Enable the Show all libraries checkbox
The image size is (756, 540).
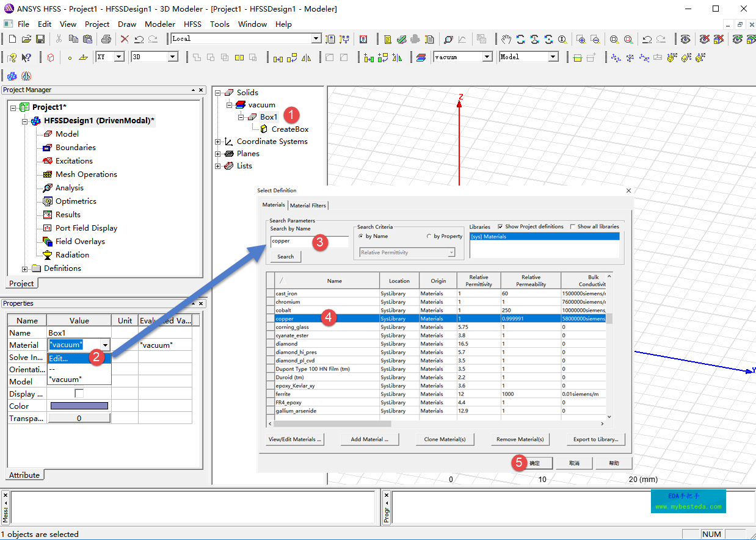point(573,226)
